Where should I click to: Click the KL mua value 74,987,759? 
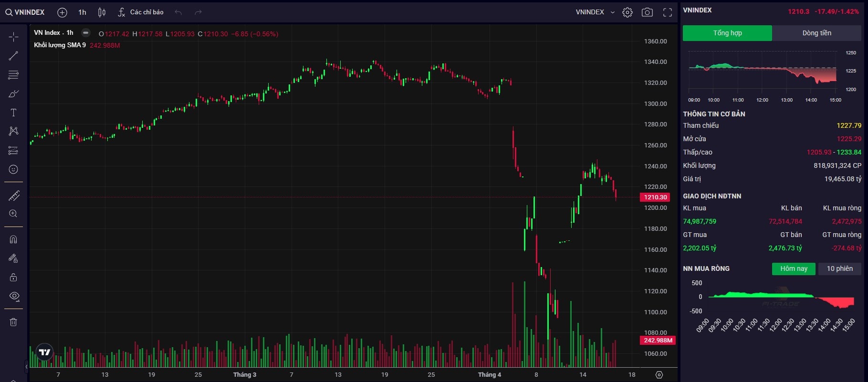pyautogui.click(x=700, y=222)
